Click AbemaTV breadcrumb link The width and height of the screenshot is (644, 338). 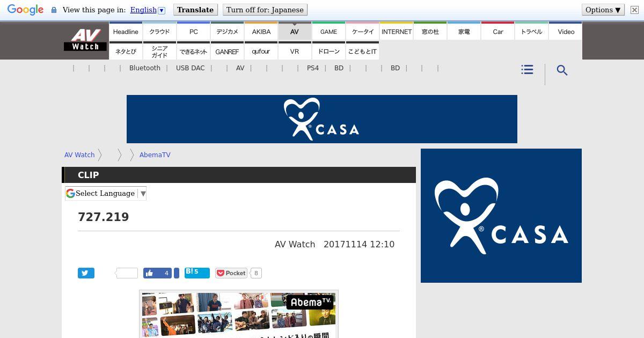pos(155,155)
